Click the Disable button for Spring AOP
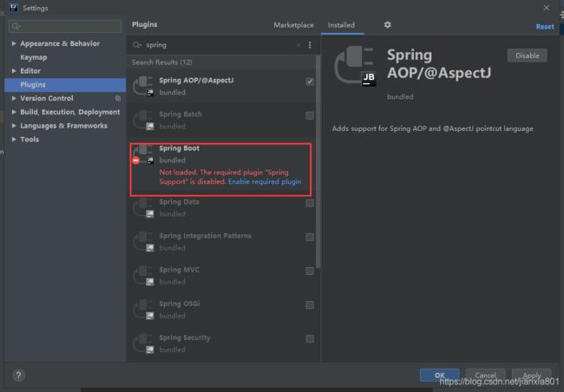Image resolution: width=564 pixels, height=392 pixels. tap(528, 56)
